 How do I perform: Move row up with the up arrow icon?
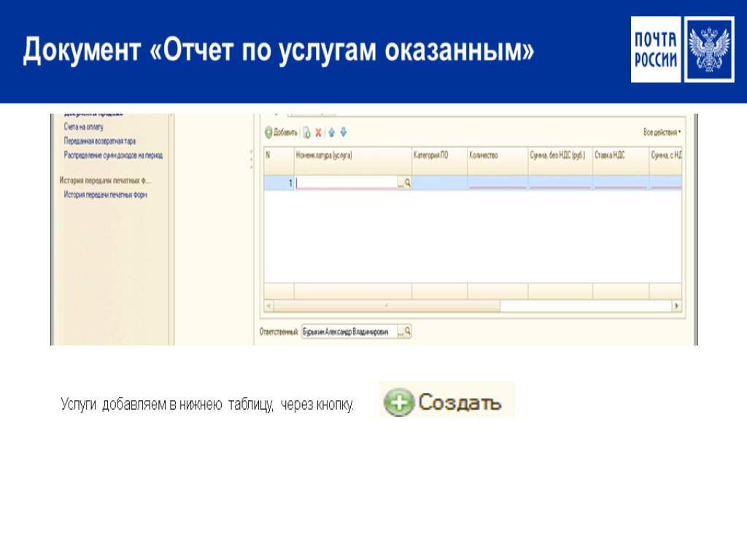[x=332, y=133]
